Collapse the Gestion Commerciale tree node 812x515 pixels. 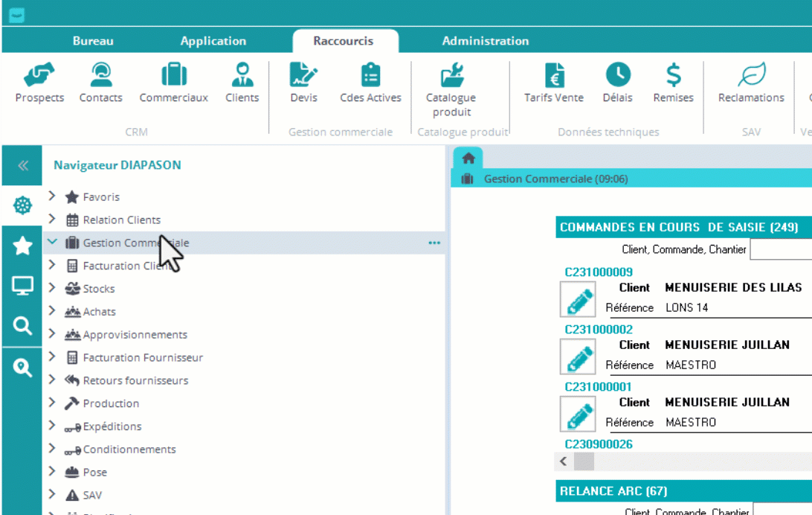[x=52, y=242]
